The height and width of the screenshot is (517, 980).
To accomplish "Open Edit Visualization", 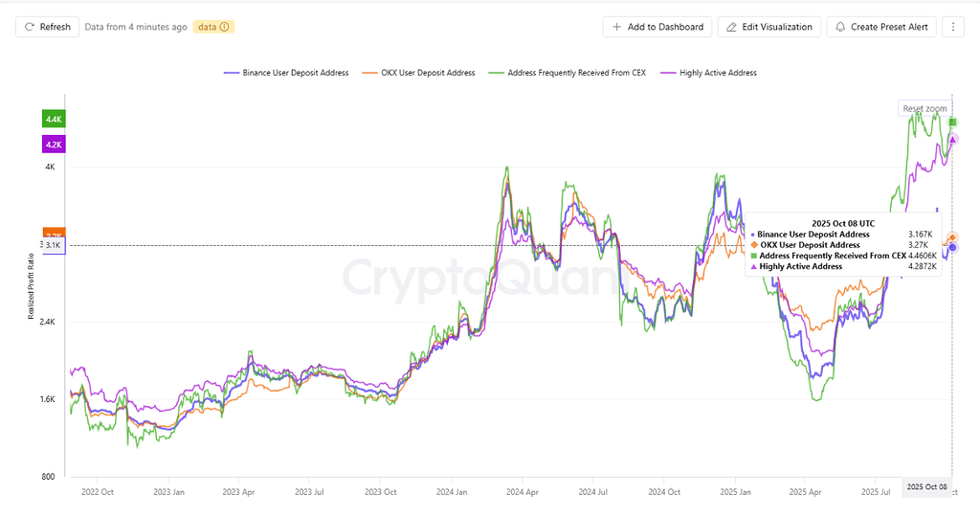I will click(x=769, y=27).
